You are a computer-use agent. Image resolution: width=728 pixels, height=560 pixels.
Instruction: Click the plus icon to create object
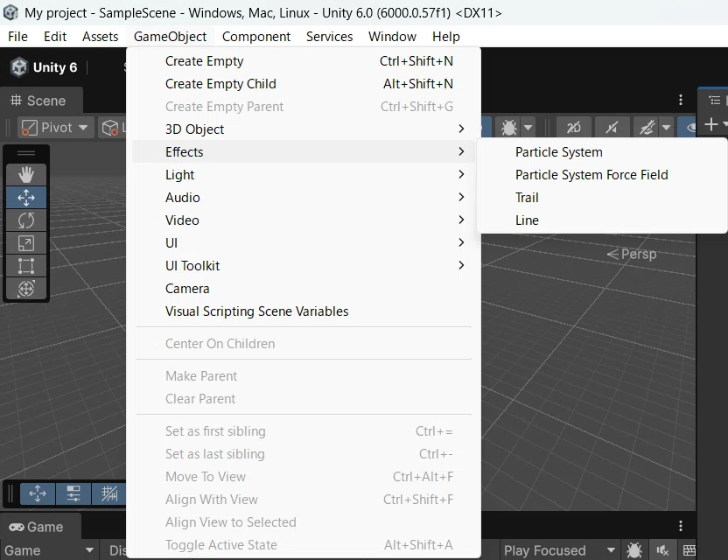tap(710, 124)
